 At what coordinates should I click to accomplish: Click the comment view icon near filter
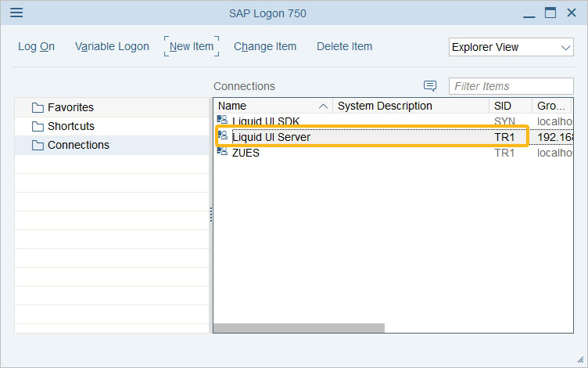430,86
